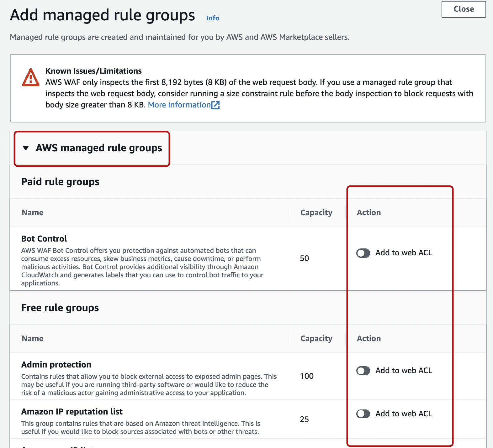This screenshot has height=448, width=493.
Task: Click the Add managed rule groups title
Action: [x=103, y=15]
